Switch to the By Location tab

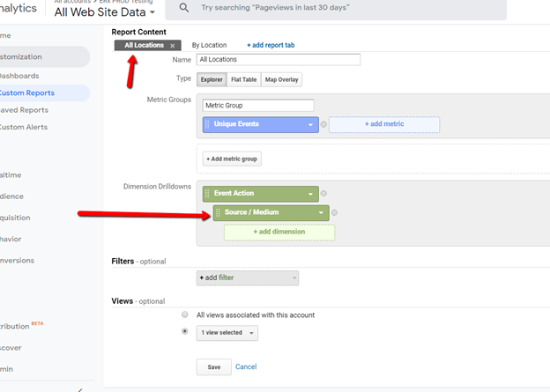tap(210, 45)
